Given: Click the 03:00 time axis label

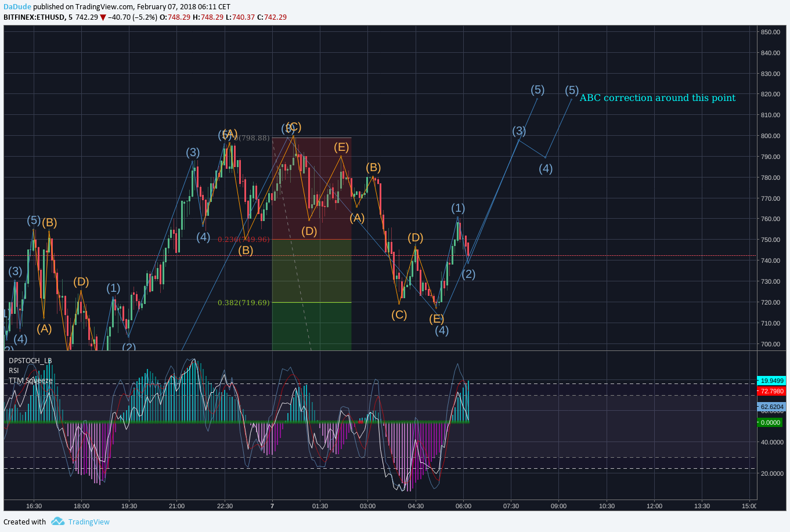Looking at the screenshot, I should pos(367,506).
